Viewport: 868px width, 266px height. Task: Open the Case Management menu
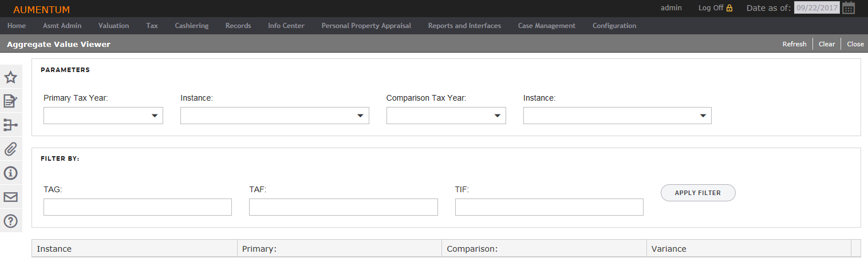(x=547, y=26)
